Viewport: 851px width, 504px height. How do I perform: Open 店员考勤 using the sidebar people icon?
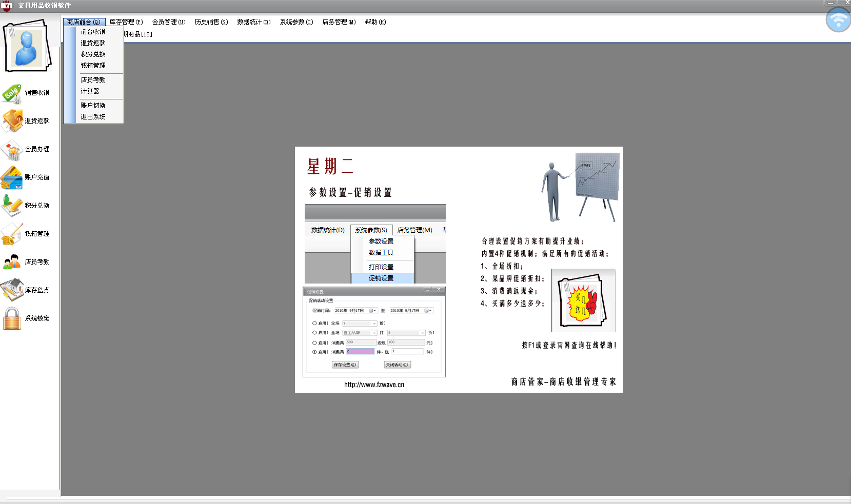(x=12, y=262)
